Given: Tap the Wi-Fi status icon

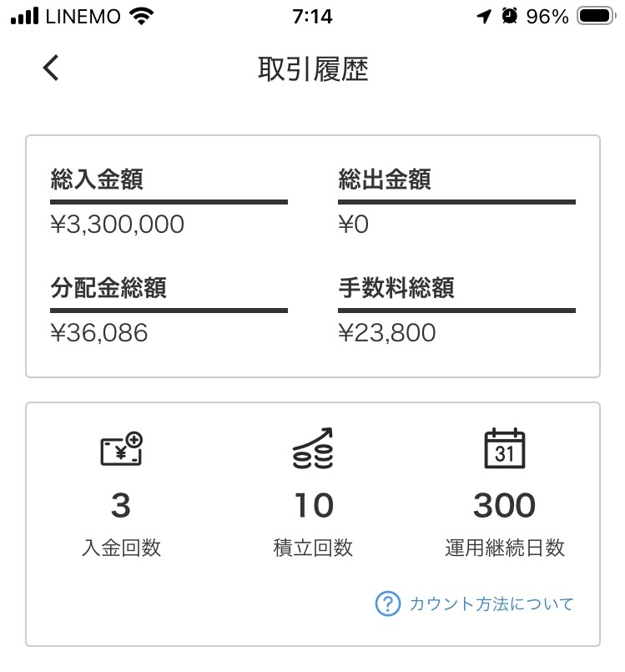Looking at the screenshot, I should click(144, 17).
